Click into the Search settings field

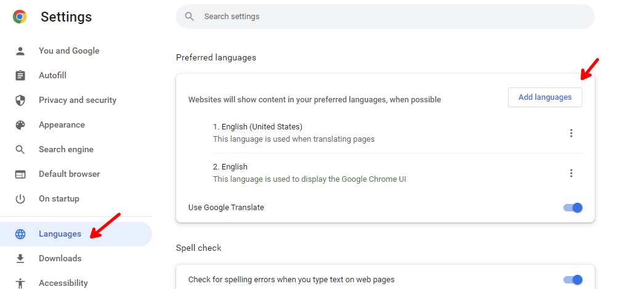[385, 17]
